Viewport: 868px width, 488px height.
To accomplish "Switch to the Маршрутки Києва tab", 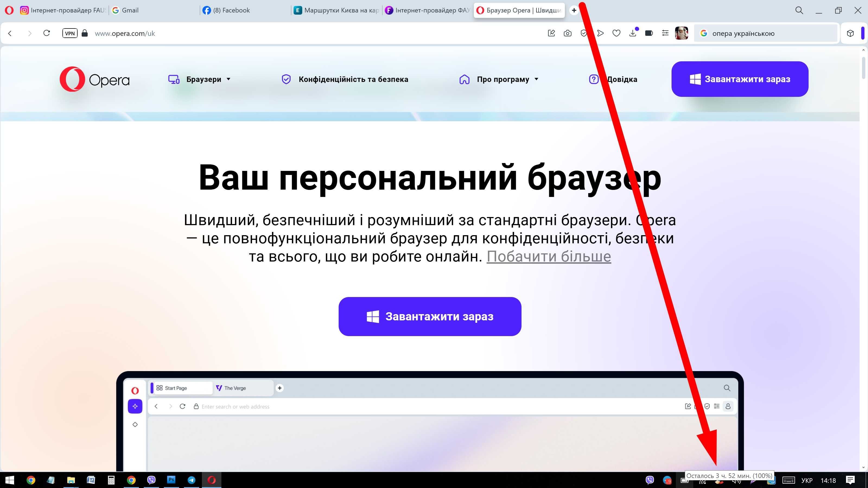I will pyautogui.click(x=336, y=10).
